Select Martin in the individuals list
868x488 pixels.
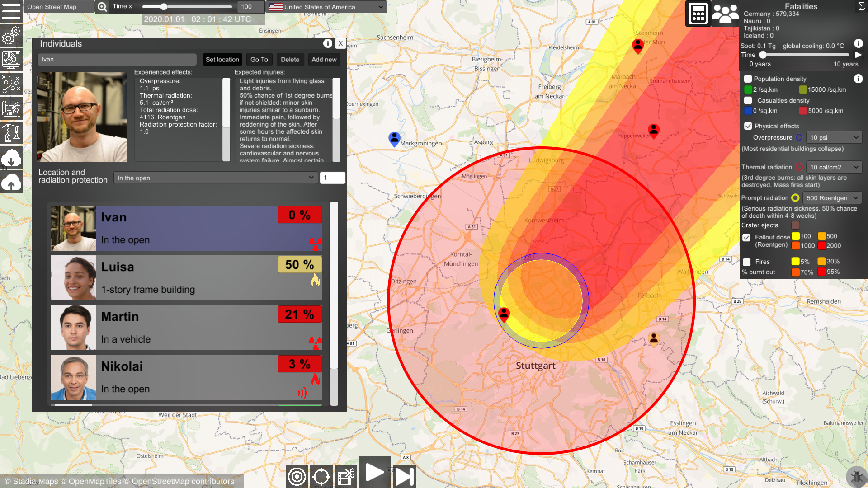tap(186, 327)
